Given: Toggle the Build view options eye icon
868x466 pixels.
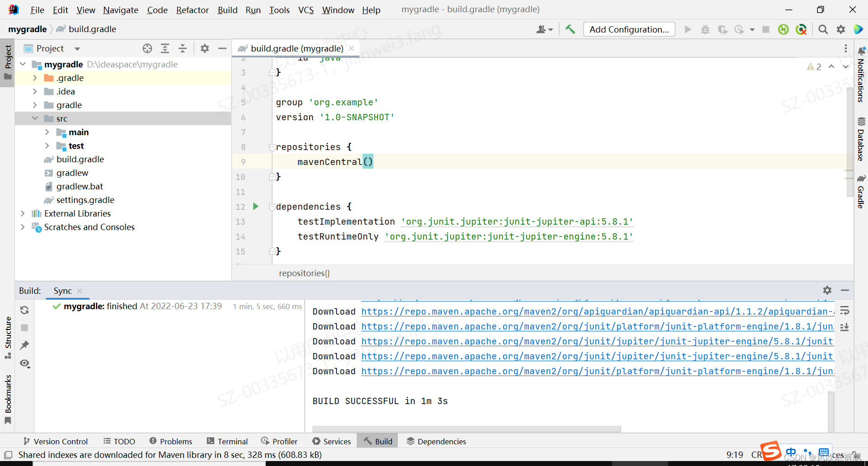Looking at the screenshot, I should (x=25, y=364).
